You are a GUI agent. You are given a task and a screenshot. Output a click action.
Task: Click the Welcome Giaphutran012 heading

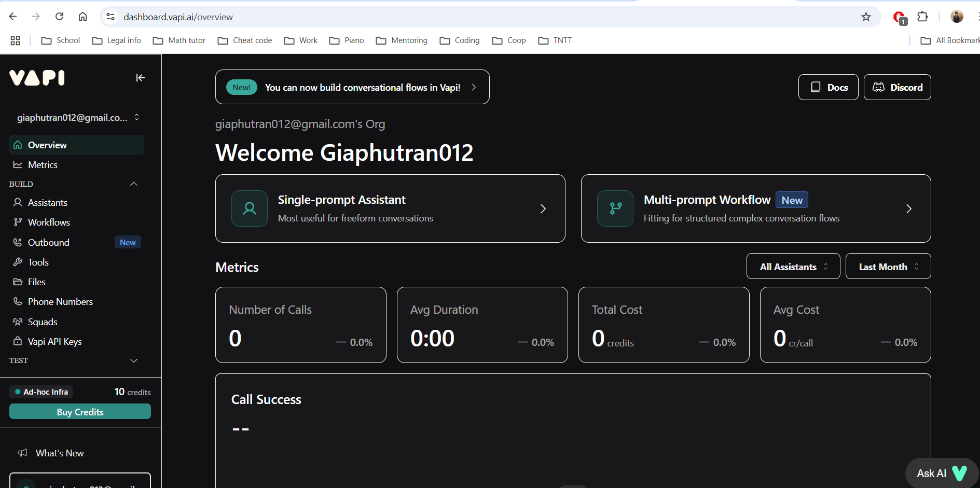[x=344, y=152]
